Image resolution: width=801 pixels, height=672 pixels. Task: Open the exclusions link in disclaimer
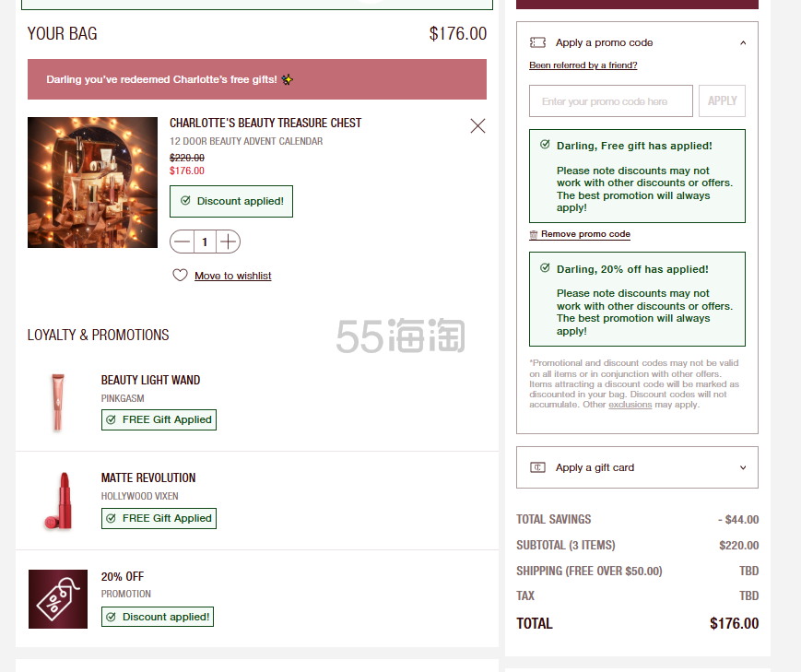coord(630,405)
